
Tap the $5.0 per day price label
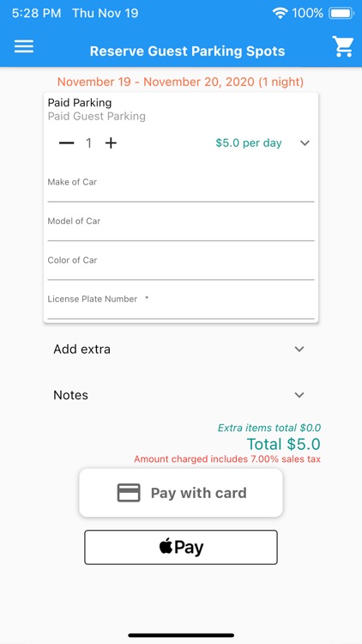tap(249, 143)
